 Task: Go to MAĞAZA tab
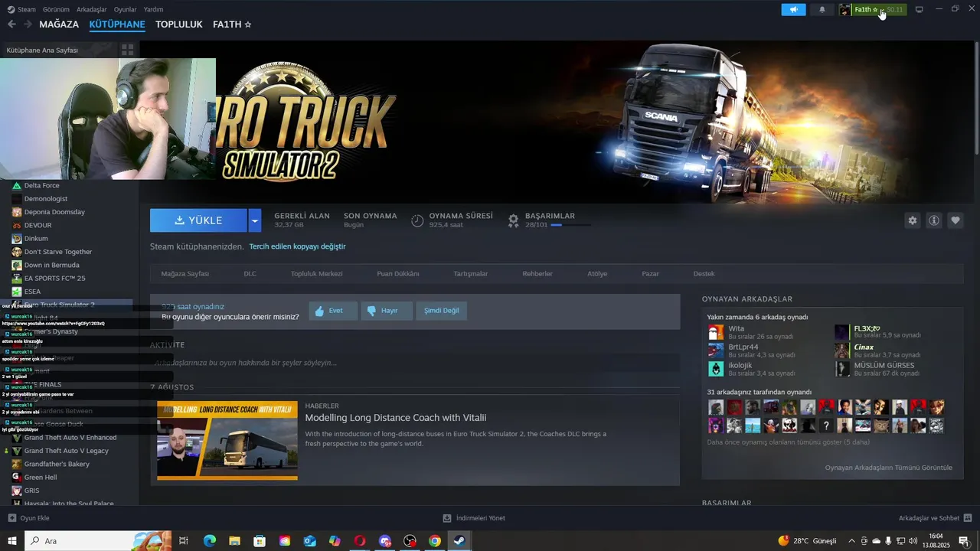tap(59, 24)
